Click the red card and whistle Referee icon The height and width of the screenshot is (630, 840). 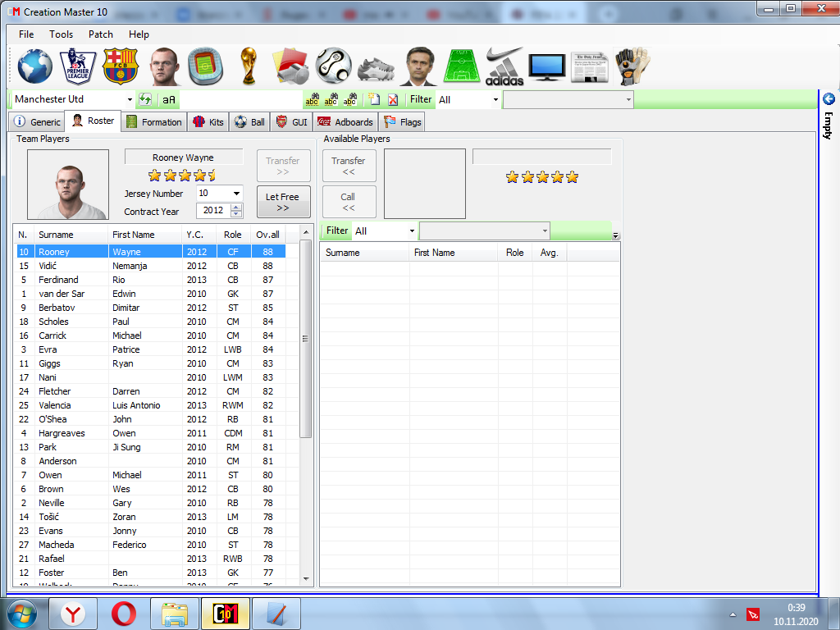click(x=290, y=66)
